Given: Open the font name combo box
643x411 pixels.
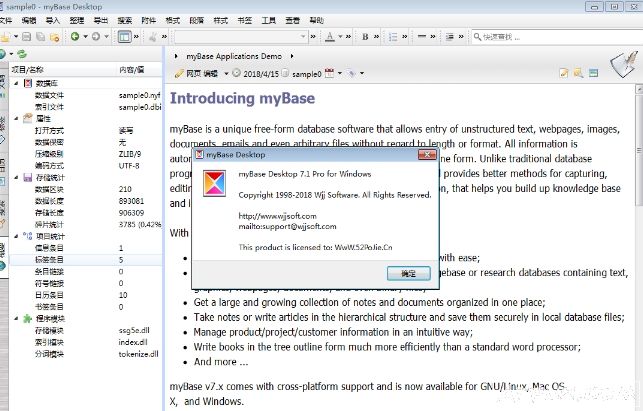Looking at the screenshot, I should pyautogui.click(x=241, y=37).
